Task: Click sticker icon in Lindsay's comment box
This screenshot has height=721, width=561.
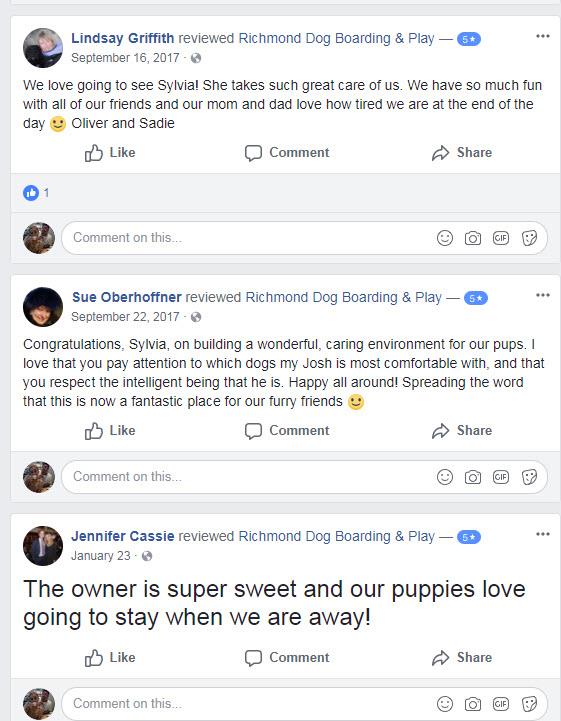Action: point(529,238)
